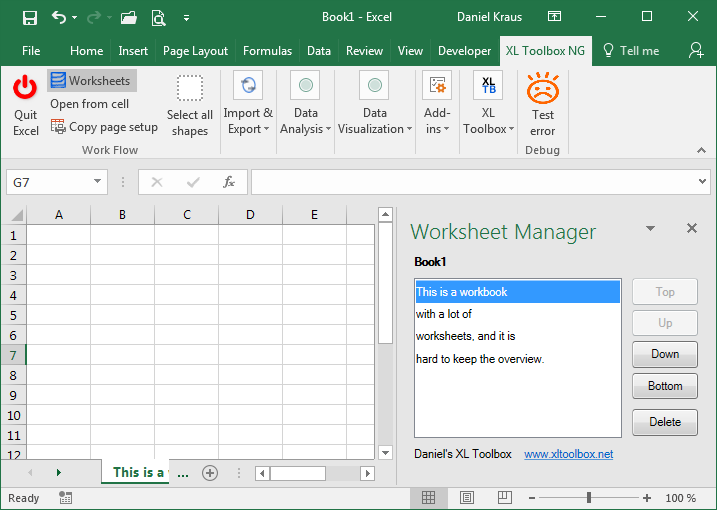Click the Insert Function fx icon

pyautogui.click(x=229, y=183)
